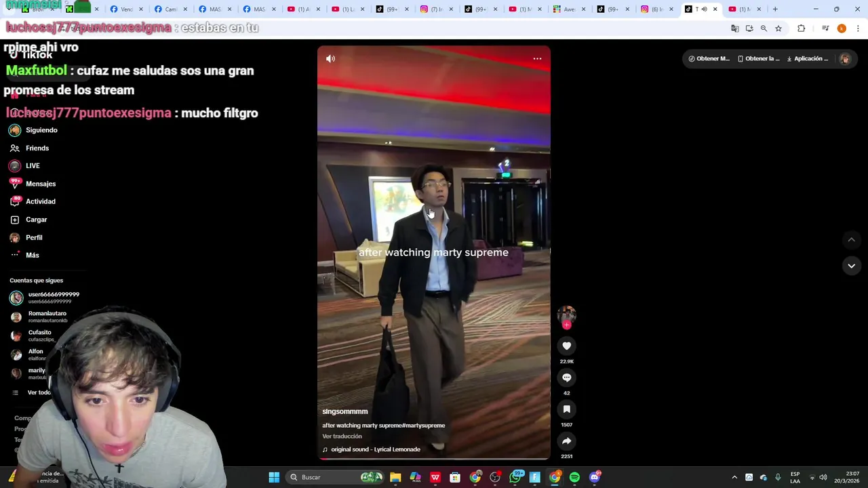The height and width of the screenshot is (488, 868).
Task: Like the video with the heart icon
Action: (x=566, y=346)
